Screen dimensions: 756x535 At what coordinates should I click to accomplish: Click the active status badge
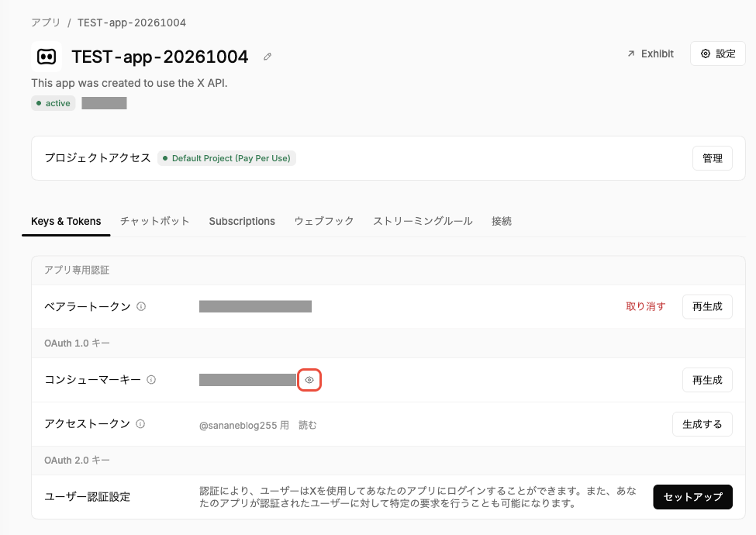[54, 103]
